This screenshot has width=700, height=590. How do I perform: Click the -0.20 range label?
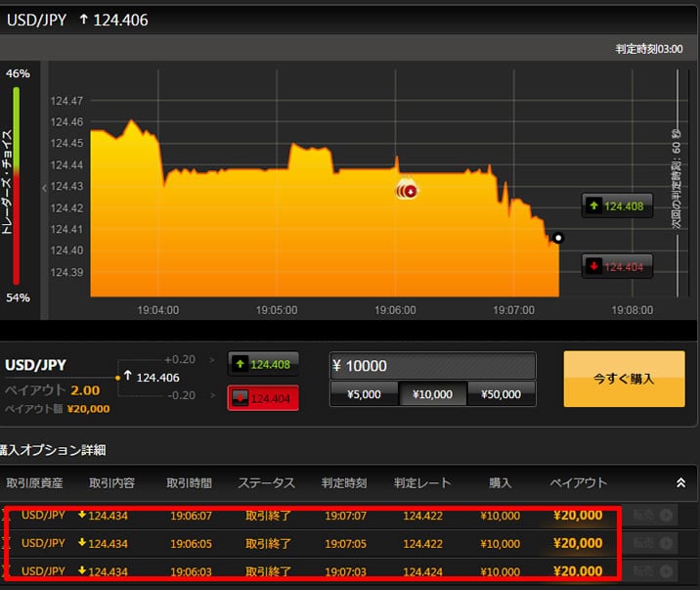pyautogui.click(x=181, y=395)
